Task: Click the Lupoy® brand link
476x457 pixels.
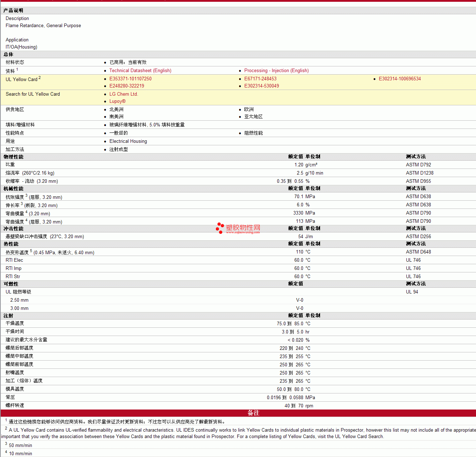Action: 117,101
